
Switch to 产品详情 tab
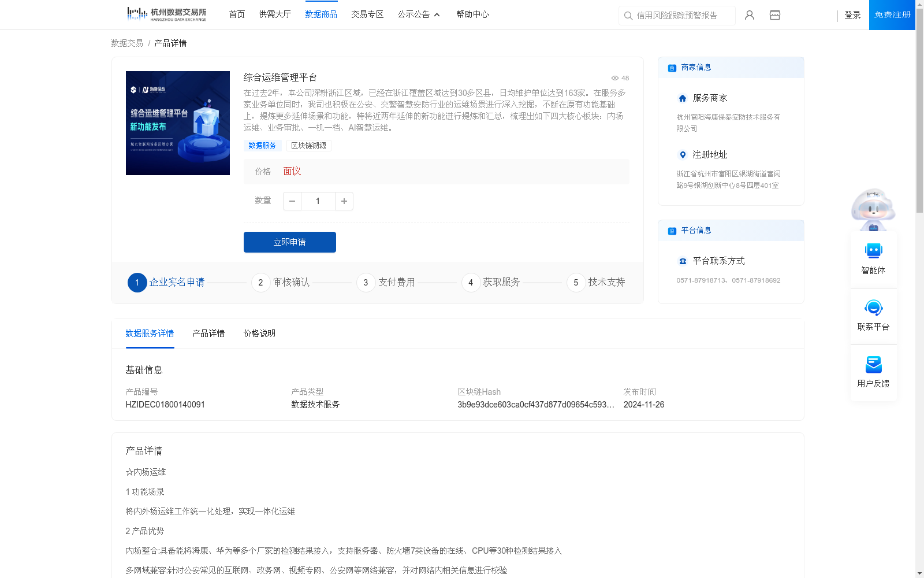pos(208,334)
